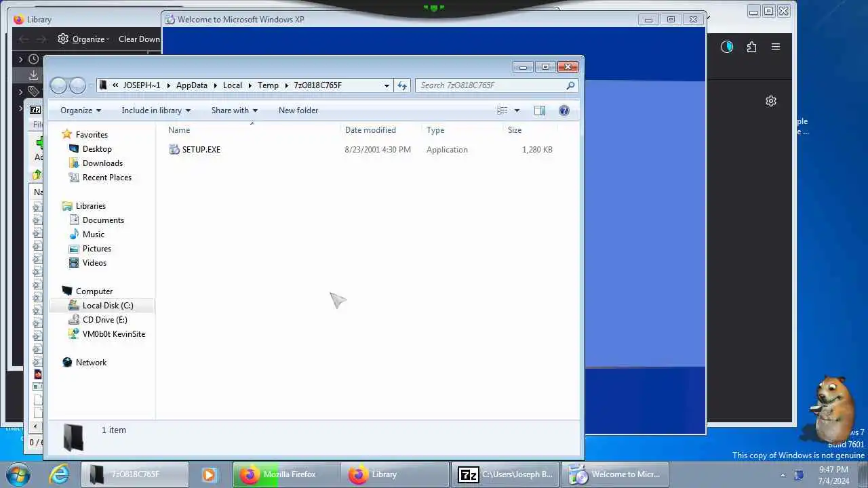Select the Downloads icon in Library sidebar
The height and width of the screenshot is (488, 868).
[x=33, y=75]
